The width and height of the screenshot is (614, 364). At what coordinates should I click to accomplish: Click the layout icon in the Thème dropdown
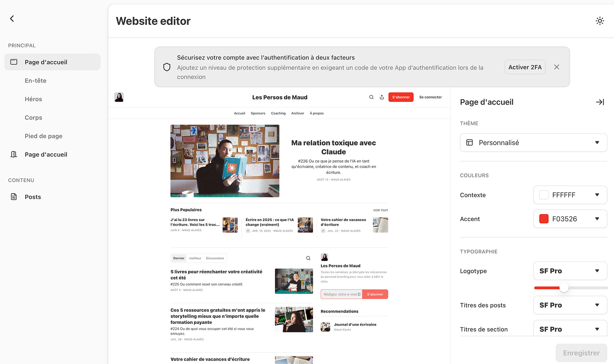tap(469, 143)
